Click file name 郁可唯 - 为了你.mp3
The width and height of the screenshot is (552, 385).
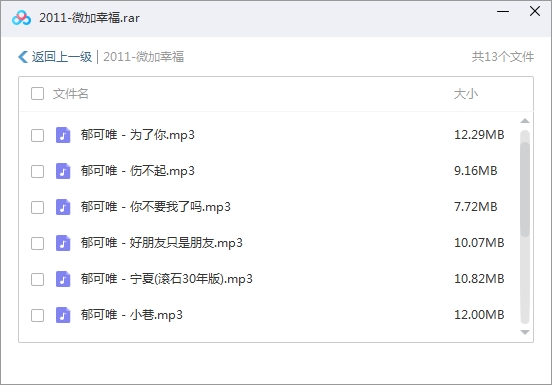pyautogui.click(x=138, y=135)
